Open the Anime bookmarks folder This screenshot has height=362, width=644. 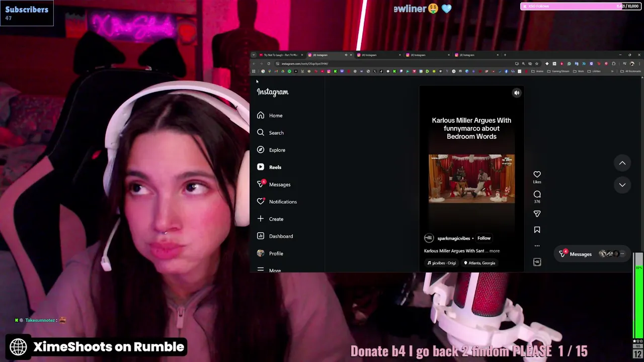tap(537, 71)
